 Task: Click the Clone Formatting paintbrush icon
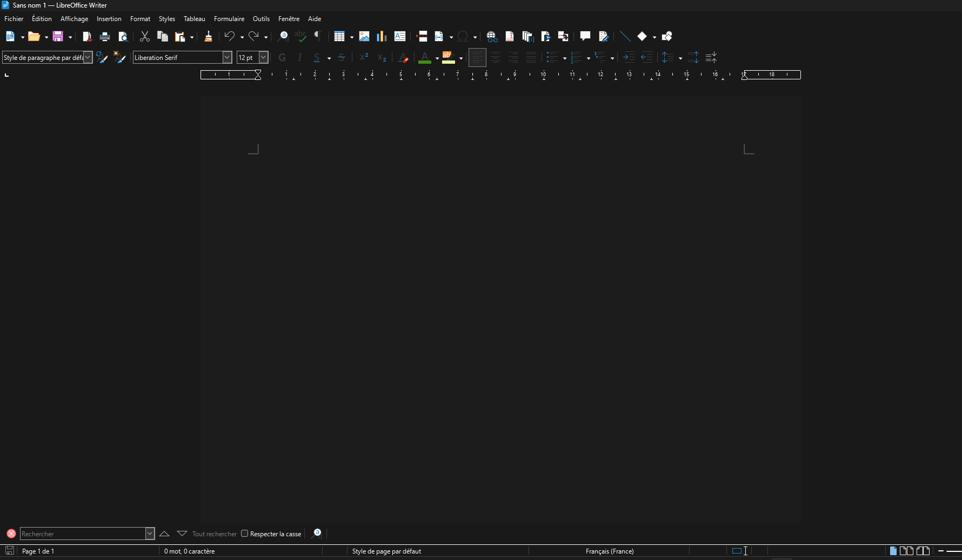(x=208, y=37)
